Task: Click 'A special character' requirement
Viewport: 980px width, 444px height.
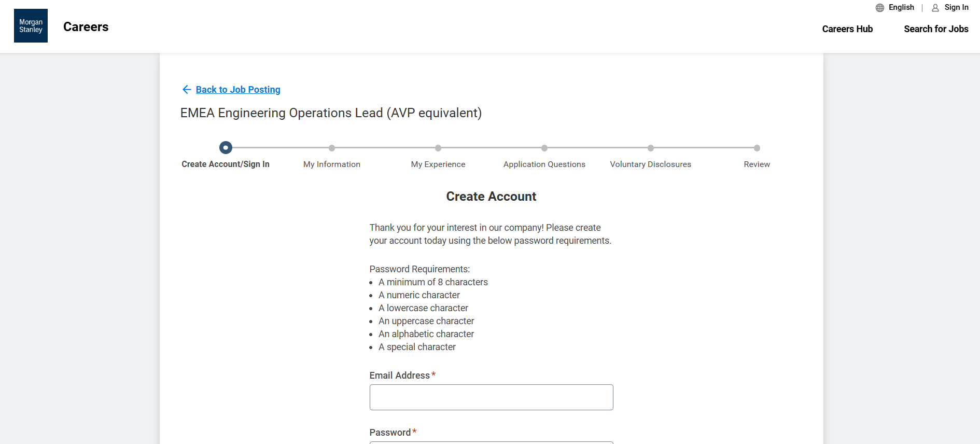Action: [x=417, y=347]
